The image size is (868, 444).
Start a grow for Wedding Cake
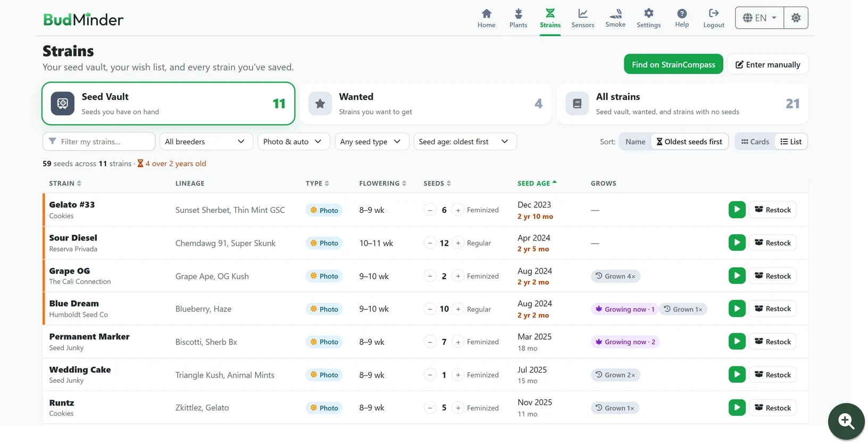pyautogui.click(x=737, y=375)
